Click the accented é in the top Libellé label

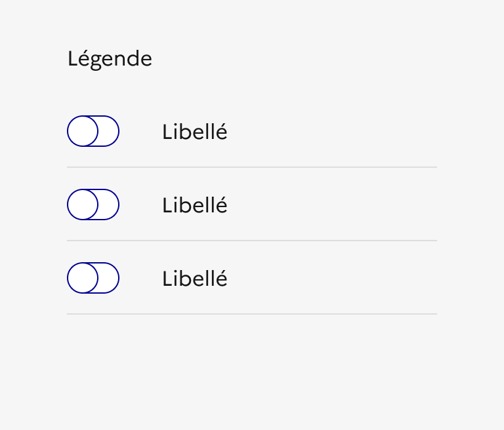[221, 133]
